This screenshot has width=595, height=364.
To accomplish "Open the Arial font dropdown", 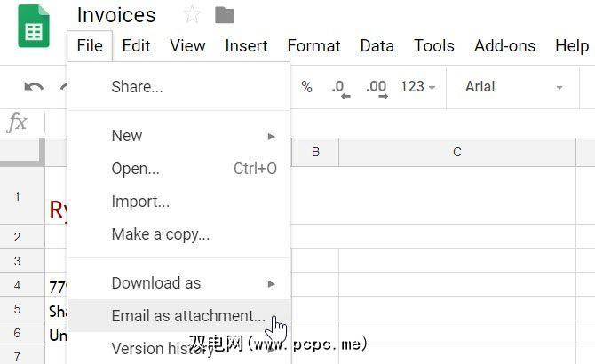I will tap(513, 87).
